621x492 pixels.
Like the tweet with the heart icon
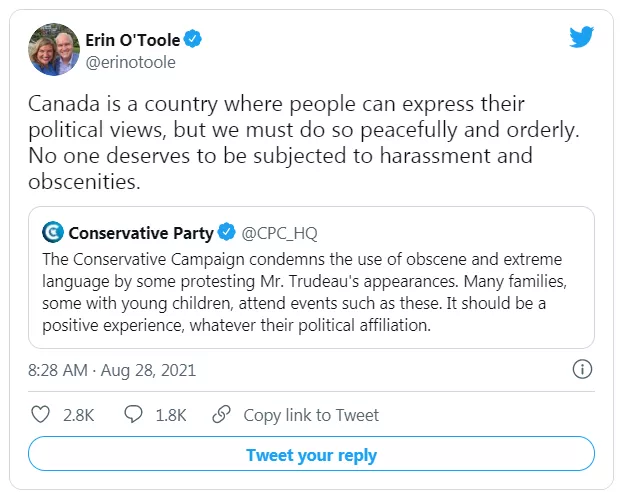click(x=40, y=414)
